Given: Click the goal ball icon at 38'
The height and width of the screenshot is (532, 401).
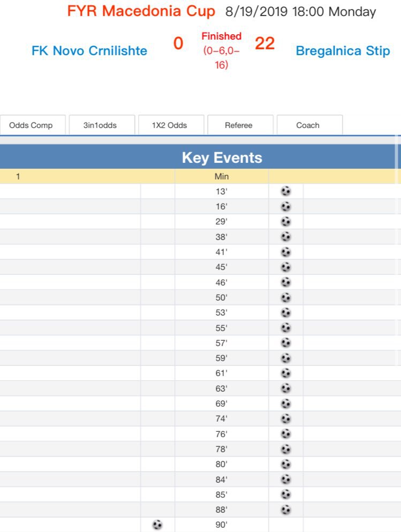Looking at the screenshot, I should pyautogui.click(x=286, y=236).
